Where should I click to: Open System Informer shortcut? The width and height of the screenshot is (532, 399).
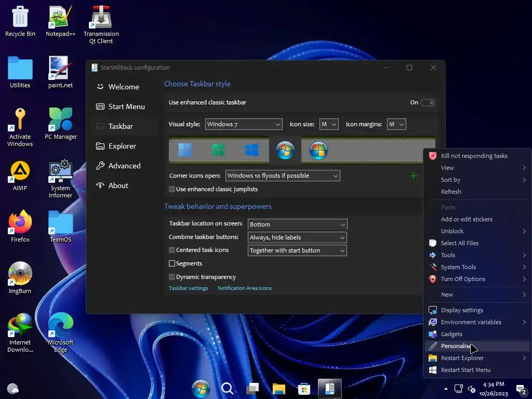(60, 179)
